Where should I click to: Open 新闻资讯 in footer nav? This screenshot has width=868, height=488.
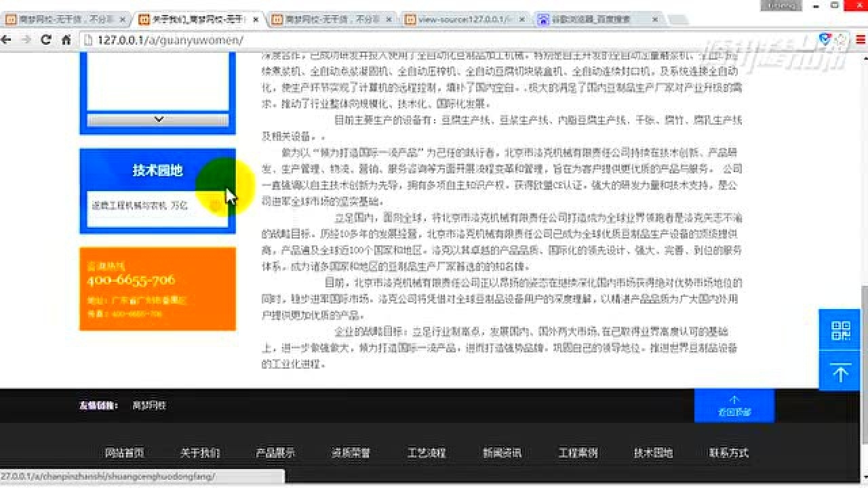(x=502, y=453)
